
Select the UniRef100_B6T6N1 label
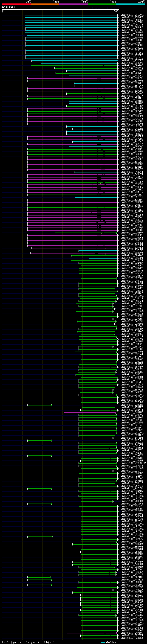[132, 23]
